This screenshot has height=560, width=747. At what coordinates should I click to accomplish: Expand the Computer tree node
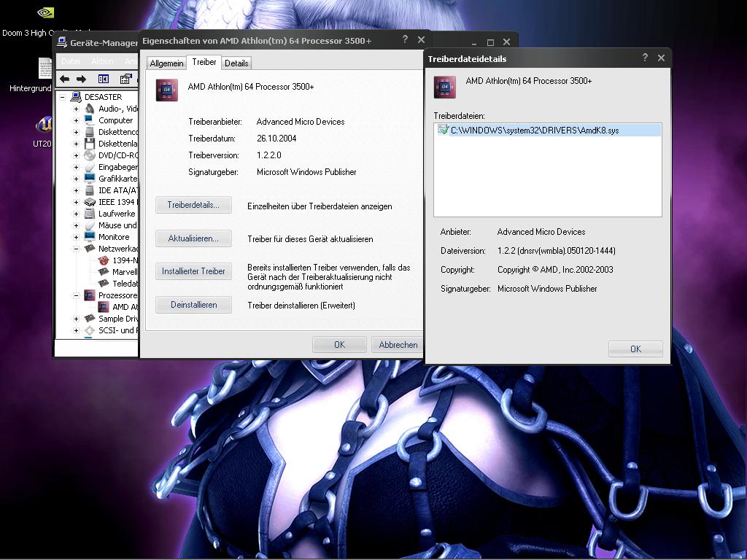(76, 120)
